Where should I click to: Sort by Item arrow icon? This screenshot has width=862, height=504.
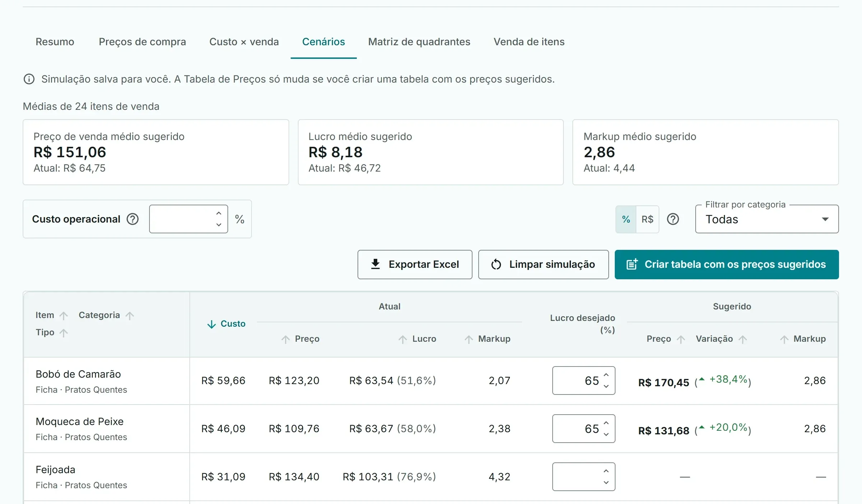[64, 316]
